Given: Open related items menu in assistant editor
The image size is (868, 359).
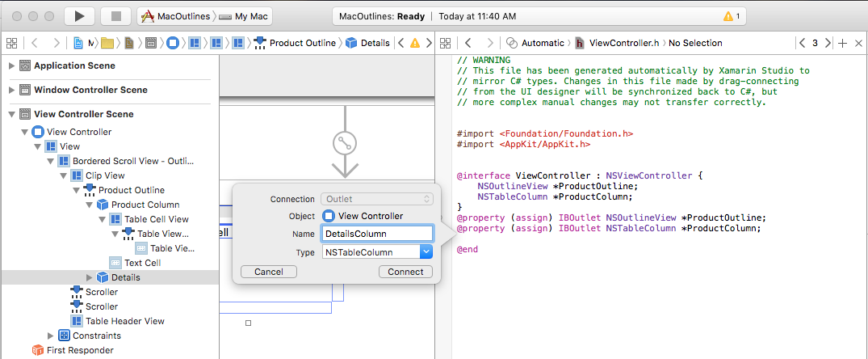Looking at the screenshot, I should [445, 43].
